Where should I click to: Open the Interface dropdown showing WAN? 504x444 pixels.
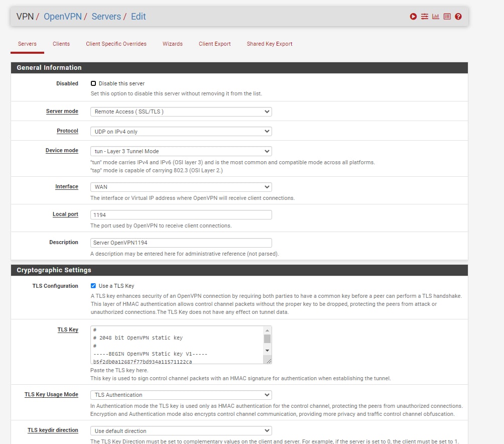[181, 187]
